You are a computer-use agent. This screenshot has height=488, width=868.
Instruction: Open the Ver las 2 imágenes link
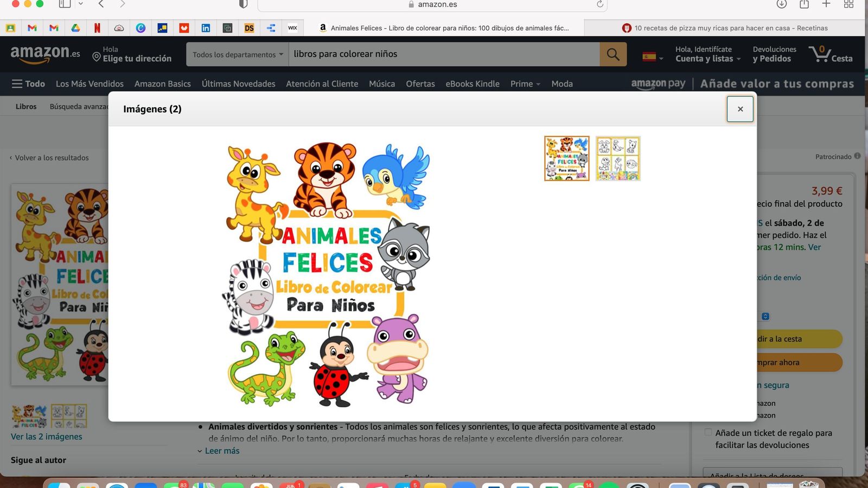click(47, 436)
